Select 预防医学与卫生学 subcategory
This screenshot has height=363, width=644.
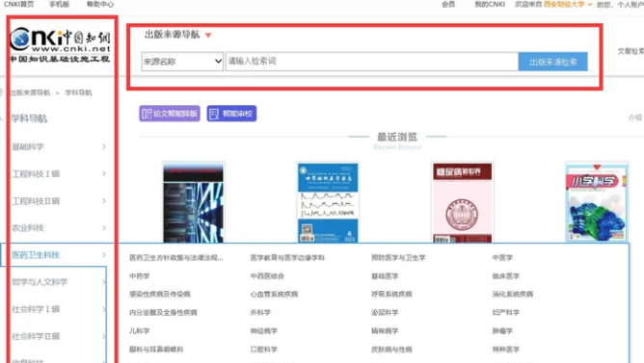[398, 258]
